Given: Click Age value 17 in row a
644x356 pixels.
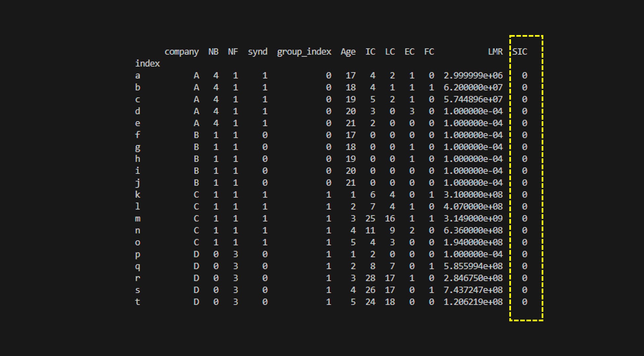Looking at the screenshot, I should [x=351, y=76].
